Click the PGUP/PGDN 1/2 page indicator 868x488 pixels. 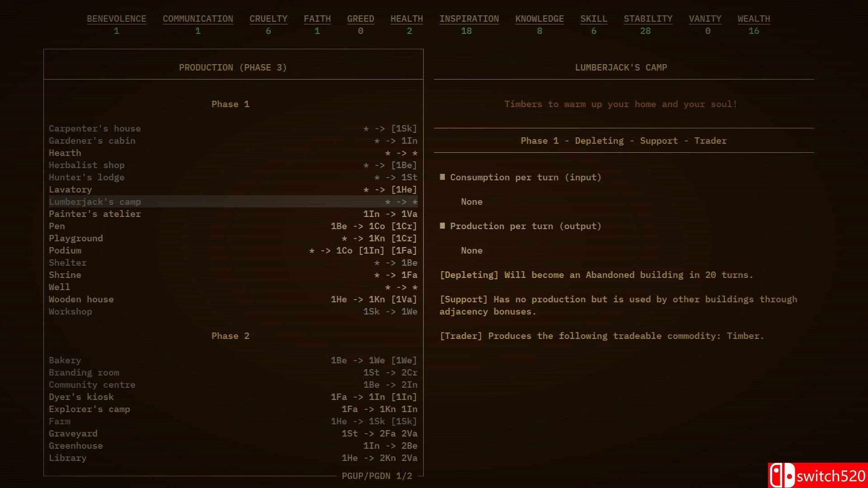coord(377,476)
